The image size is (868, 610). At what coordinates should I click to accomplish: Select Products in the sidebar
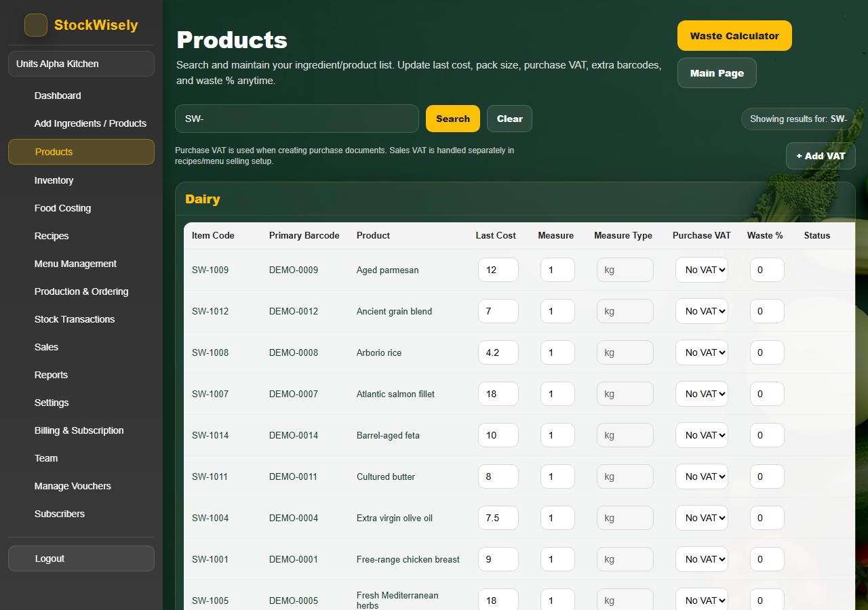(x=81, y=152)
